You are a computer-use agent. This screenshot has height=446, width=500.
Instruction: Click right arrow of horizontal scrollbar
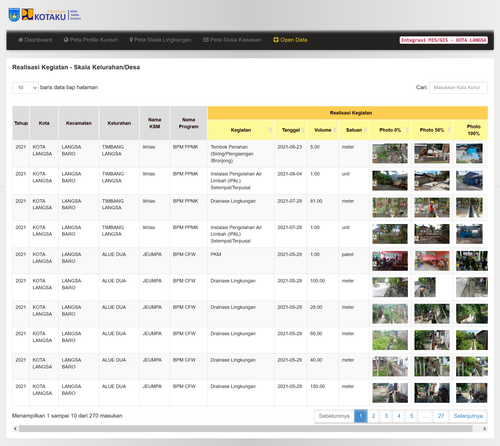(484, 429)
